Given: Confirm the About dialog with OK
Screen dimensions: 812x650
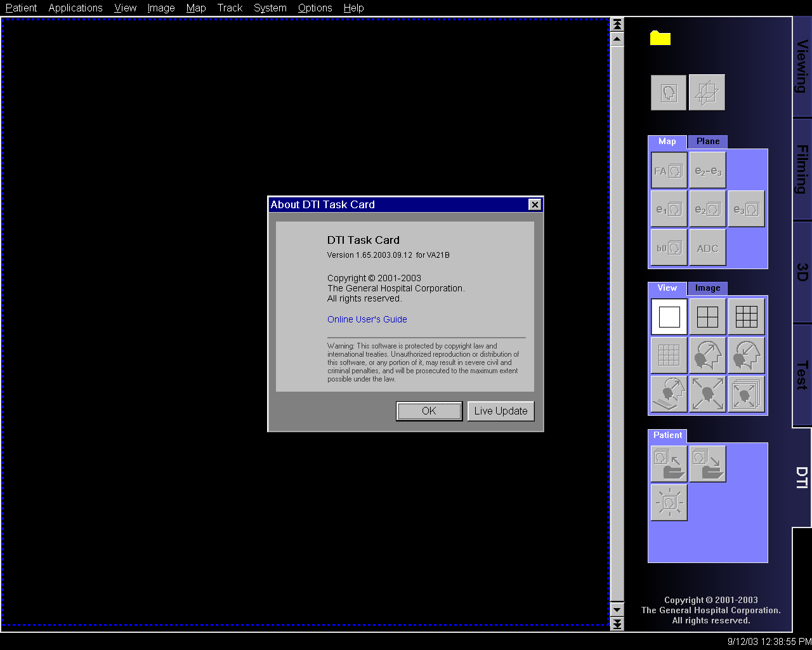Looking at the screenshot, I should click(x=429, y=411).
